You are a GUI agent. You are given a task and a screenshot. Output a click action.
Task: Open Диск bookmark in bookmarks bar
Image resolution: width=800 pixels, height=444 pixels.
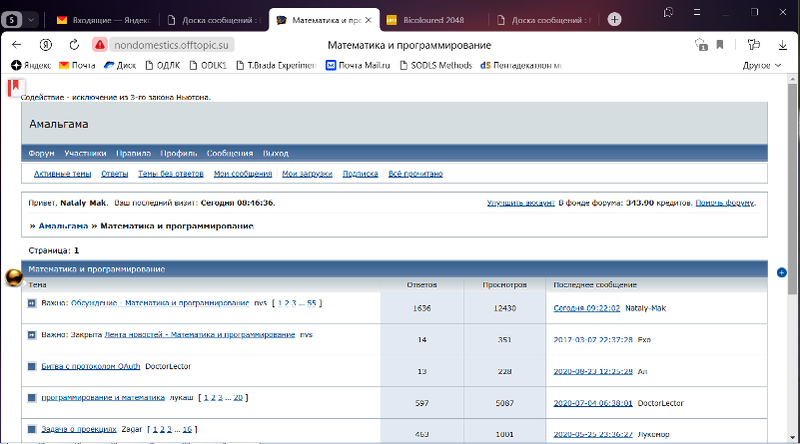(x=120, y=65)
